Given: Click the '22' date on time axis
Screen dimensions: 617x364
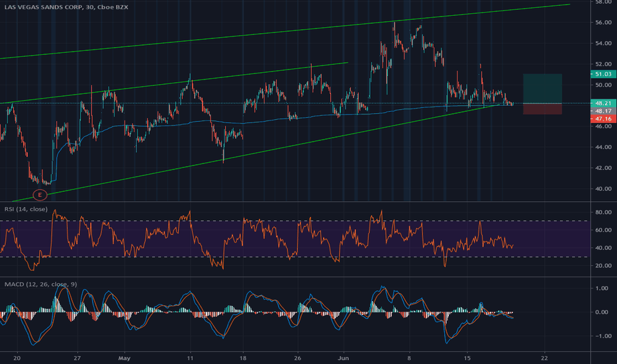Looking at the screenshot, I should tap(544, 358).
